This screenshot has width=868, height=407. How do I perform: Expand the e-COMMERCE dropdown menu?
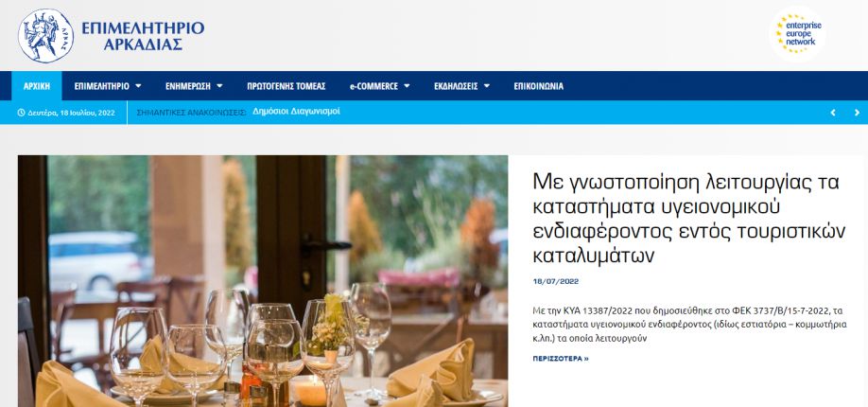[380, 86]
